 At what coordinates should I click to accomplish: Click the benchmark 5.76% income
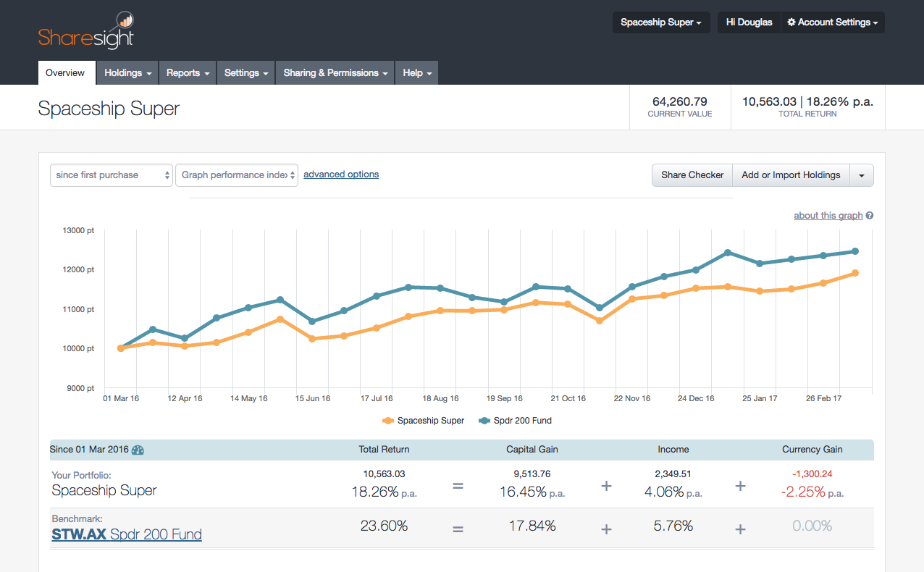[x=673, y=526]
